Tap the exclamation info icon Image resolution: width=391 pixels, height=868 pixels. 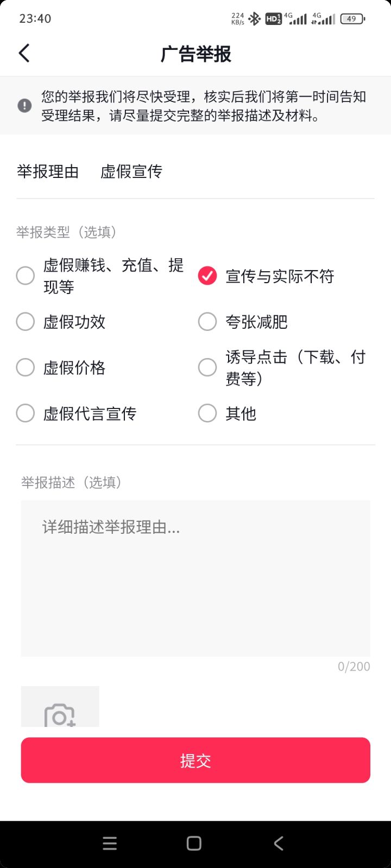pos(24,105)
